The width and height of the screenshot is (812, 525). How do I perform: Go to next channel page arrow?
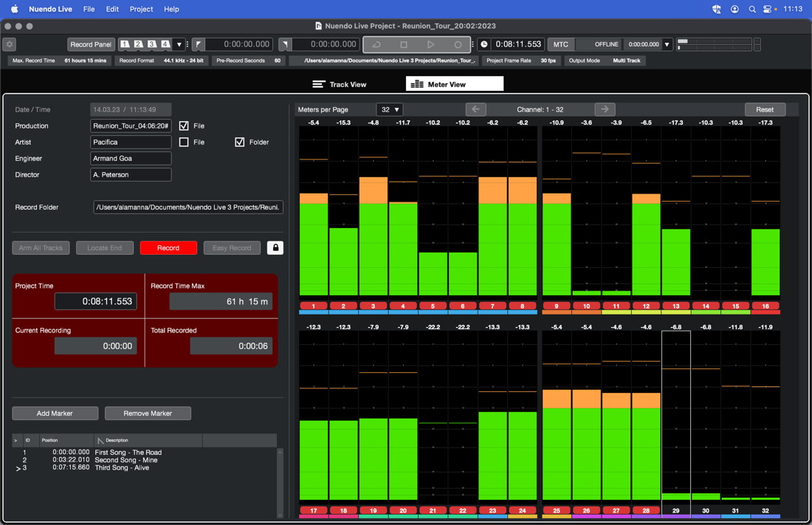(605, 109)
